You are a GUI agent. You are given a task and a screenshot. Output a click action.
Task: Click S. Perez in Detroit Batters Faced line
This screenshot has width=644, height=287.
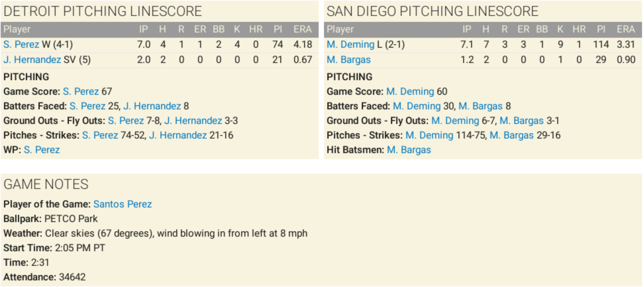[87, 106]
